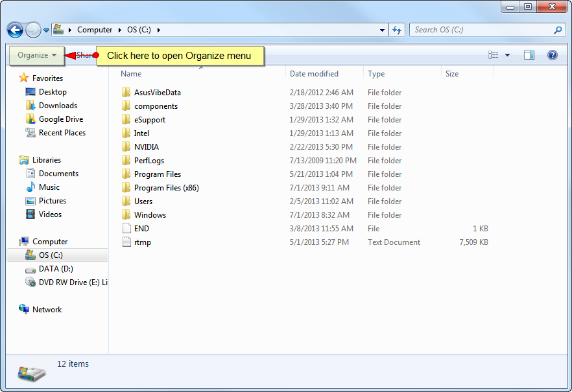Click the Back navigation arrow button
The width and height of the screenshot is (572, 392).
(x=15, y=30)
